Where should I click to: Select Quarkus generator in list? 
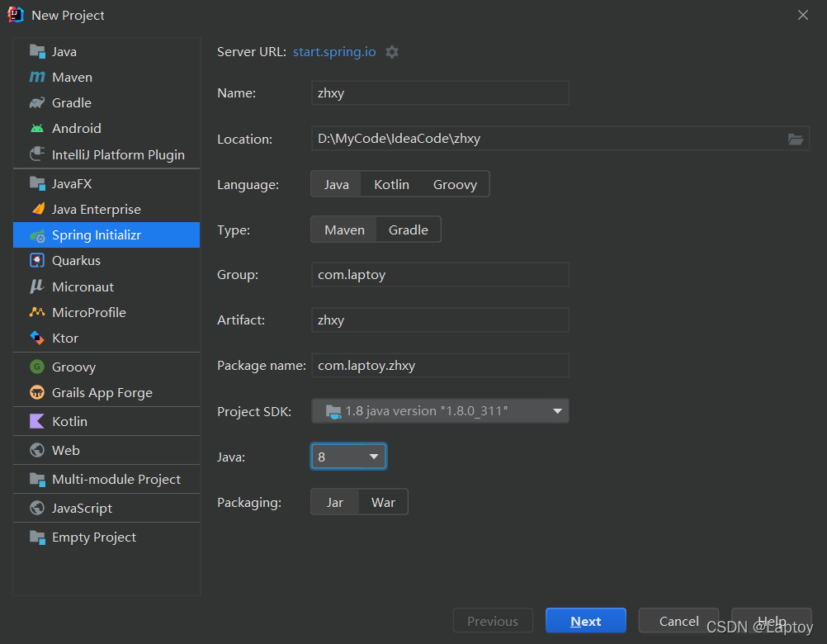point(106,261)
